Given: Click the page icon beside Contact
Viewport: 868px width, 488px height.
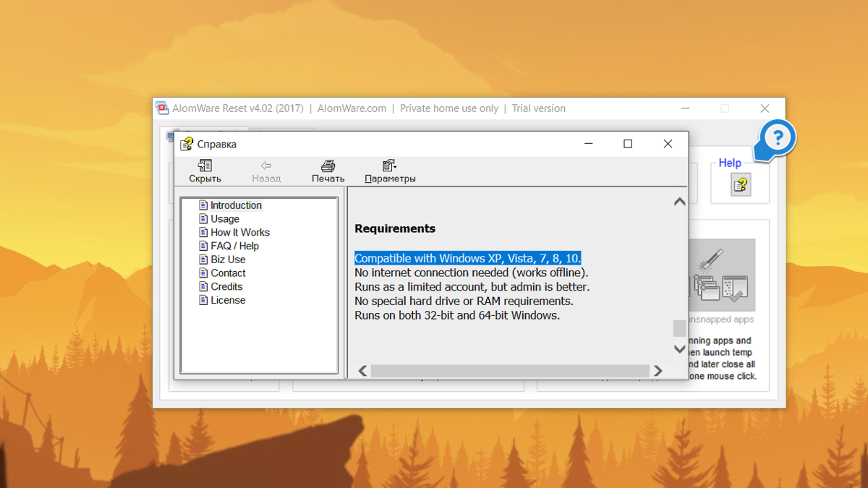Looking at the screenshot, I should pyautogui.click(x=203, y=273).
